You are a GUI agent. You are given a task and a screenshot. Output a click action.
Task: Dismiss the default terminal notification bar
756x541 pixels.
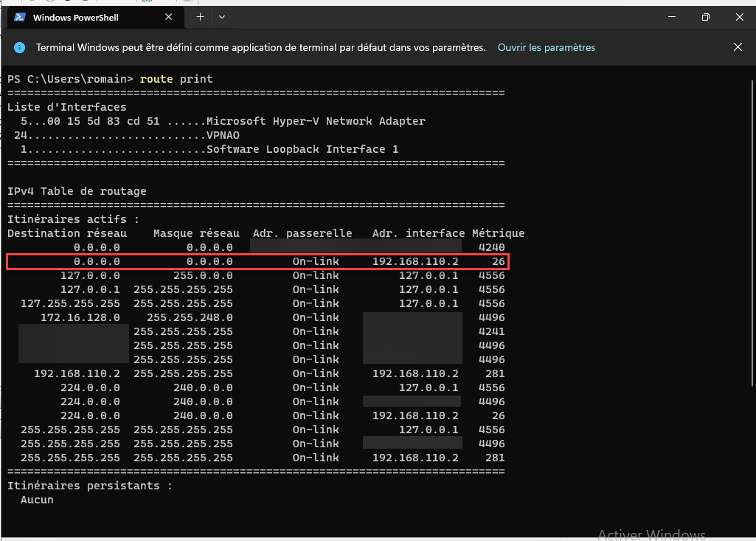[x=738, y=47]
